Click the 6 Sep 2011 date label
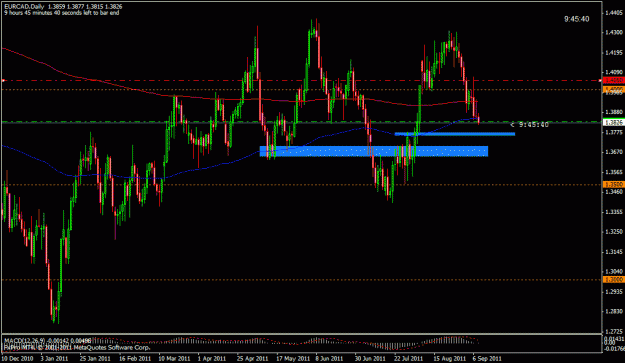 (487, 359)
